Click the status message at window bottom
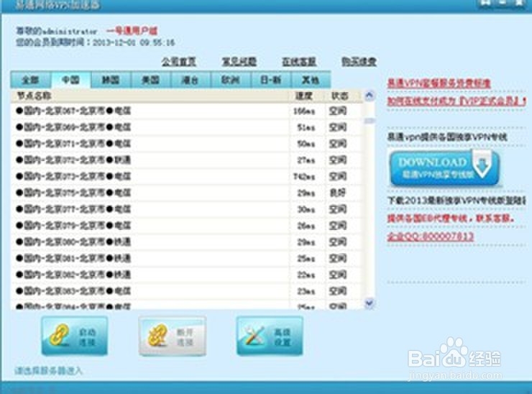 (x=48, y=371)
